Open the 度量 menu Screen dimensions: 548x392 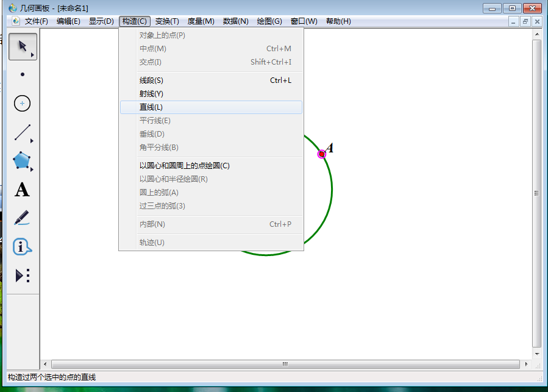[x=200, y=21]
